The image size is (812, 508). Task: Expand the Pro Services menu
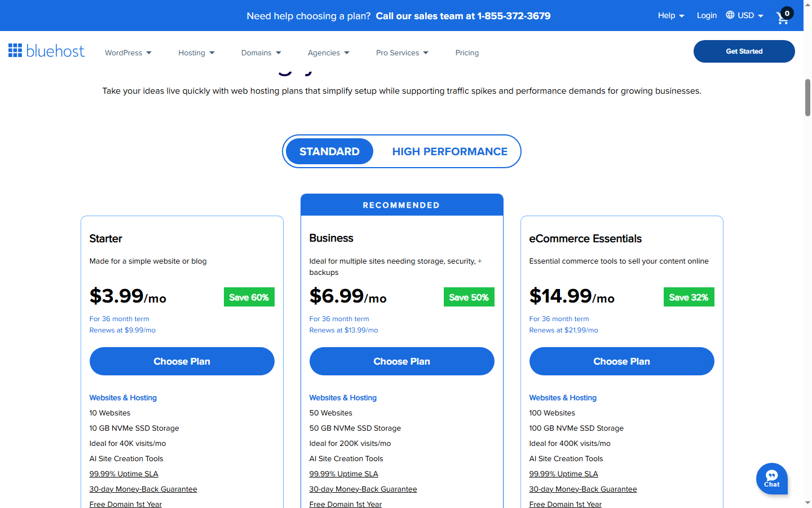click(402, 52)
